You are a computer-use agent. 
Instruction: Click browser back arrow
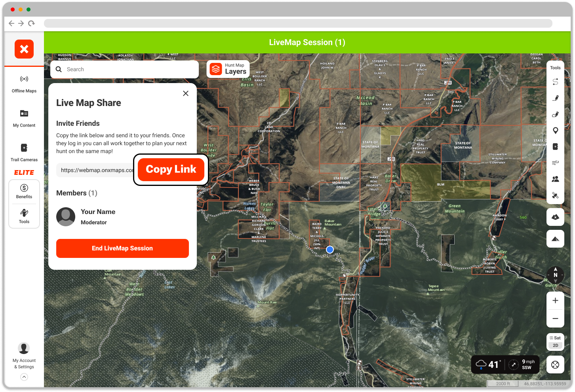(11, 23)
